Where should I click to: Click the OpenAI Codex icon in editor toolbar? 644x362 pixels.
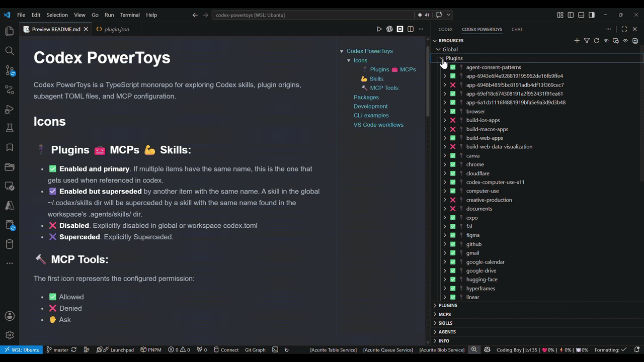coord(389,29)
